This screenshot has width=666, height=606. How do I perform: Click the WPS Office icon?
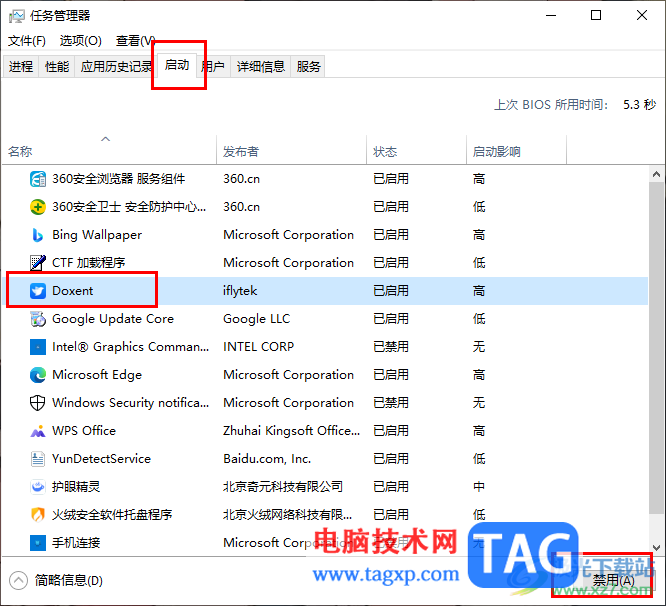click(38, 431)
